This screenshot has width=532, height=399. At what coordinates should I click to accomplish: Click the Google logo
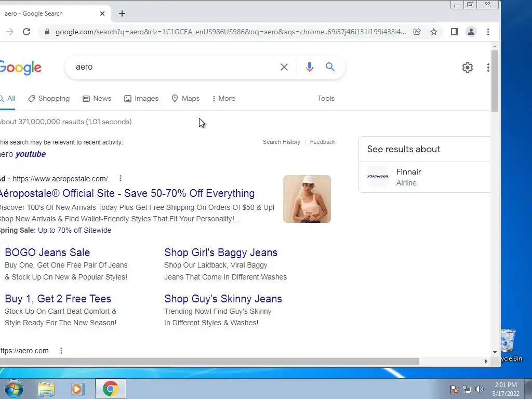click(x=20, y=68)
